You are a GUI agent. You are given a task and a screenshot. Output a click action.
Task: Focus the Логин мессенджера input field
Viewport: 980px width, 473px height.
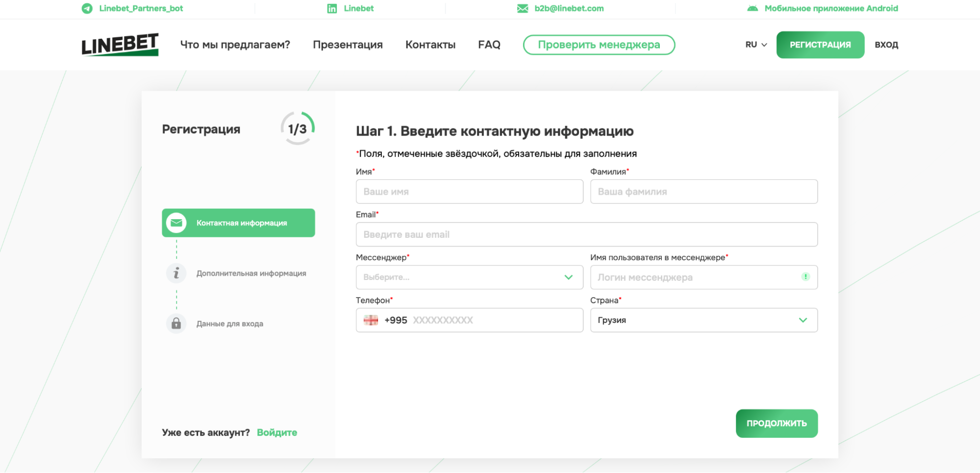pos(704,277)
